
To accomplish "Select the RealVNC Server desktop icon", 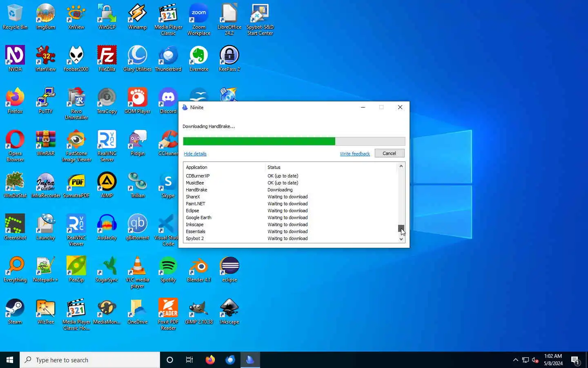I will 107,146.
